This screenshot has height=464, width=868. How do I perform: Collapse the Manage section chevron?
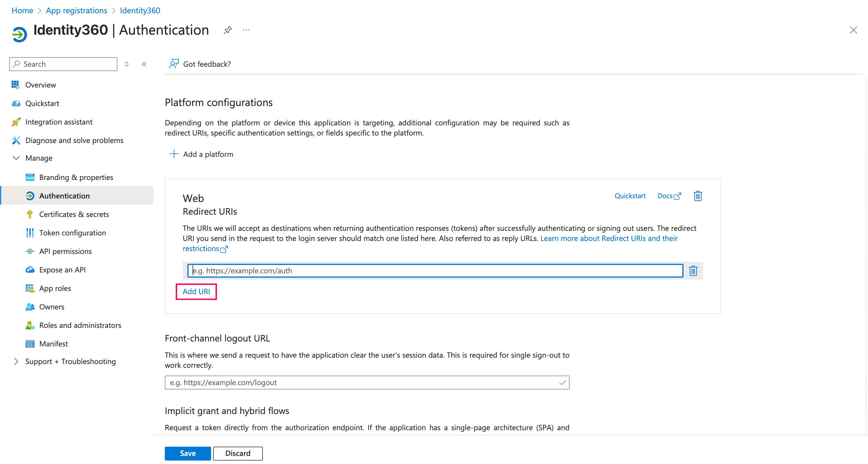[x=16, y=158]
